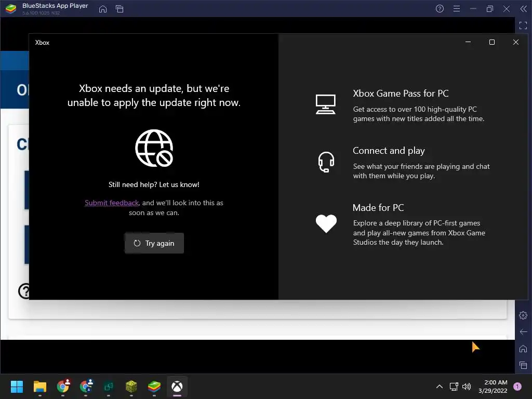Click the BlueStacks sidebar home icon

pyautogui.click(x=523, y=349)
